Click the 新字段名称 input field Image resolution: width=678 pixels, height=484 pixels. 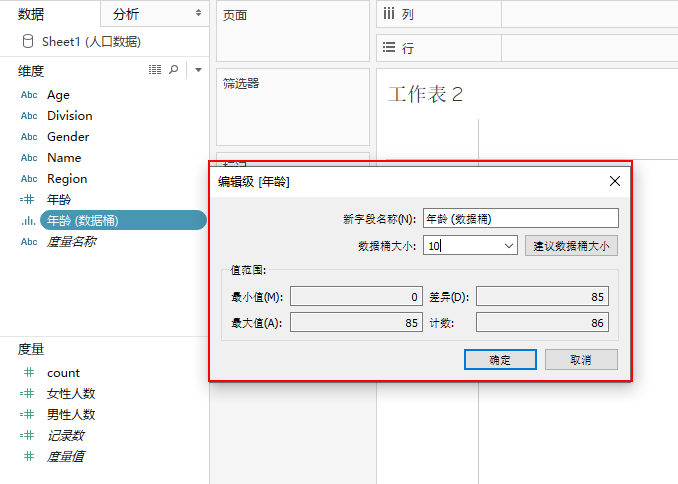pyautogui.click(x=521, y=218)
